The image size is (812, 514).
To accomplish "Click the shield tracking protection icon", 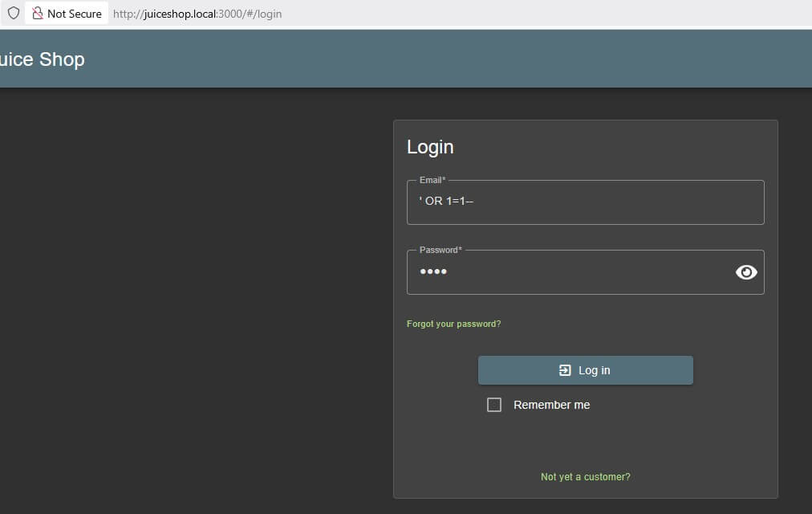I will (14, 13).
